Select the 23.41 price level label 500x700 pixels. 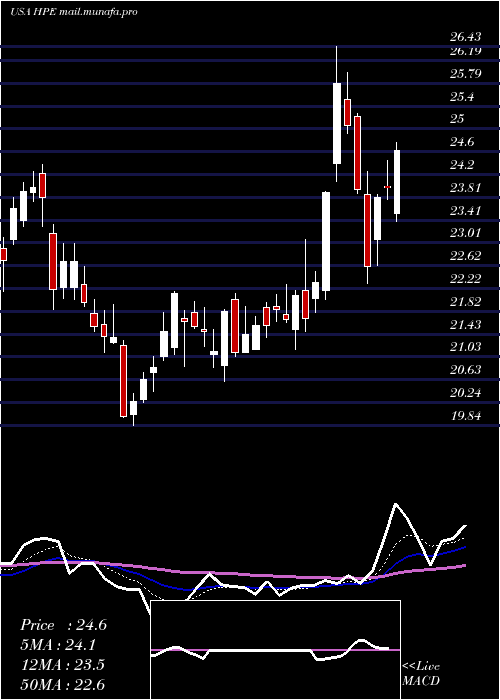point(466,210)
